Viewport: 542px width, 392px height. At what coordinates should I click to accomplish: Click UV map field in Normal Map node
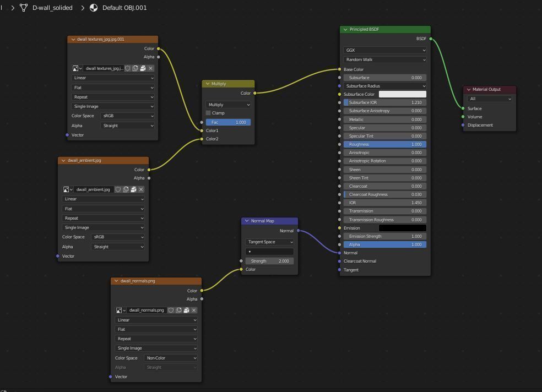269,252
